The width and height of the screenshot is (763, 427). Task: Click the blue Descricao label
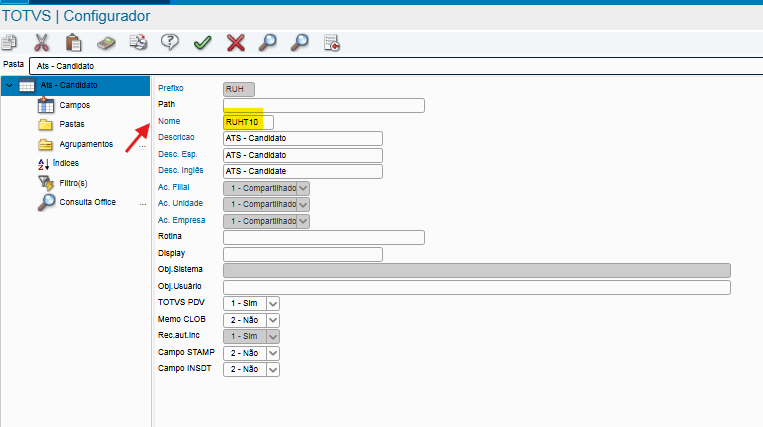click(x=176, y=137)
